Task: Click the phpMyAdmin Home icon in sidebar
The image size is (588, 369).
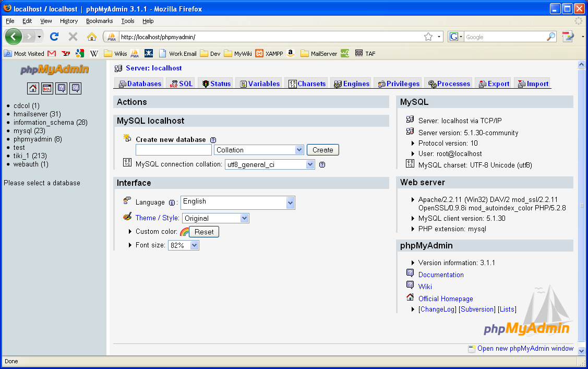Action: (33, 89)
